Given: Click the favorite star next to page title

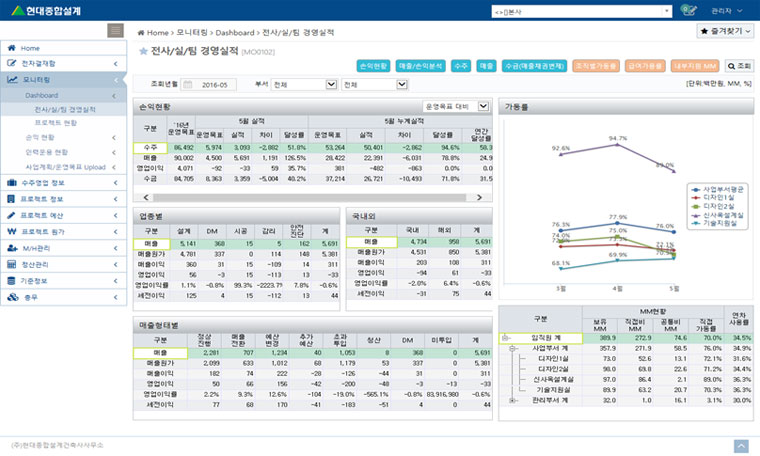Looking at the screenshot, I should (x=143, y=49).
